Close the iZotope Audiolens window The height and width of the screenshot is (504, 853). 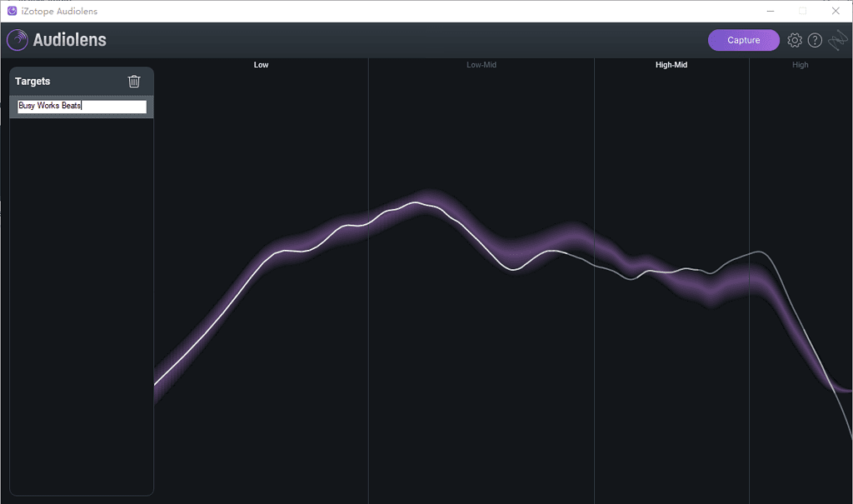pyautogui.click(x=836, y=11)
